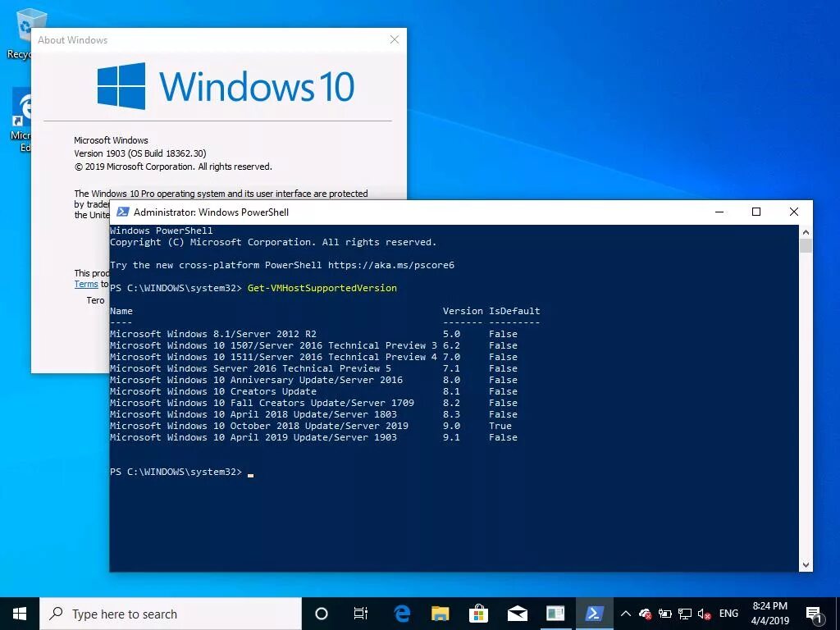Select the Microsoft Edge desktop shortcut
The width and height of the screenshot is (840, 630).
[21, 121]
